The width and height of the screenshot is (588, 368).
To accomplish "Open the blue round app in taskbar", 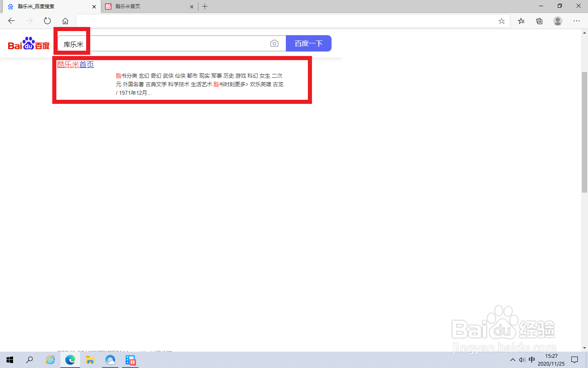I will (110, 360).
